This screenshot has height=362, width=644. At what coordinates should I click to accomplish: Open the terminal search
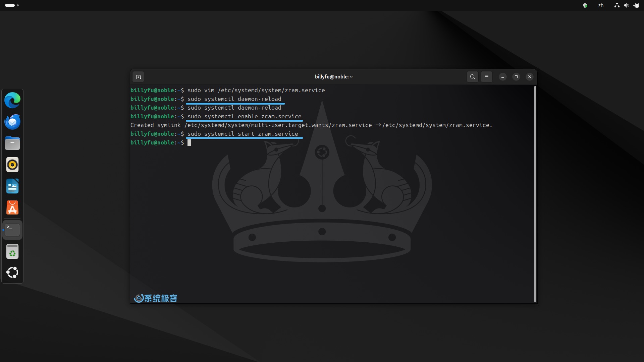[472, 77]
